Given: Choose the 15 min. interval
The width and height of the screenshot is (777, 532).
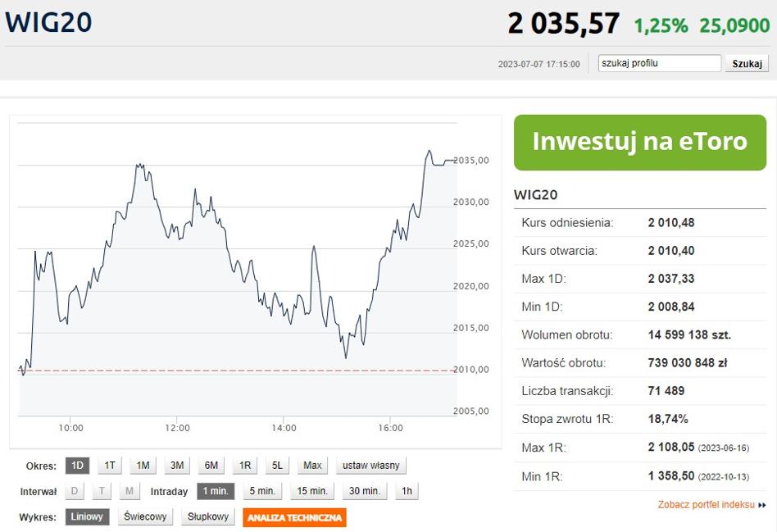Looking at the screenshot, I should tap(312, 491).
